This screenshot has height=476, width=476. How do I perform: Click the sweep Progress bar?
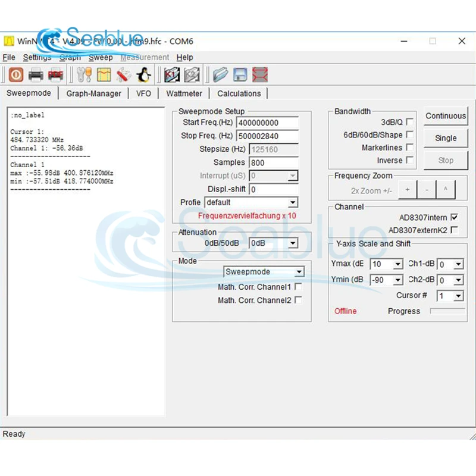coord(447,311)
